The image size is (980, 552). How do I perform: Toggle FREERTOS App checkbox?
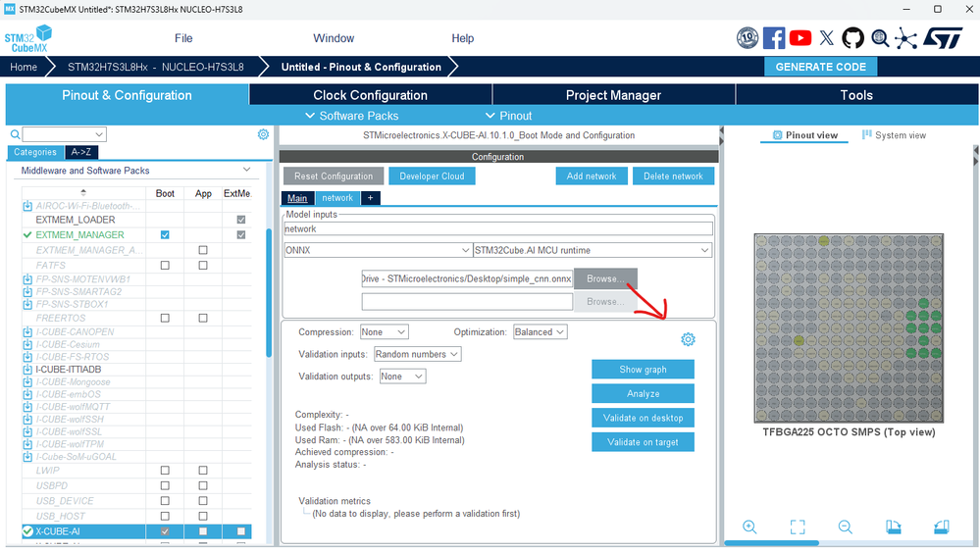tap(203, 318)
